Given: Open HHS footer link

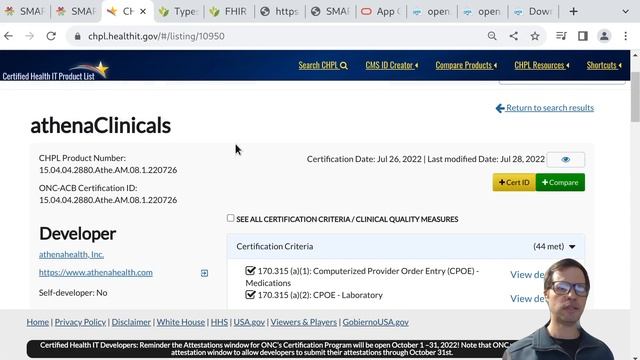Looking at the screenshot, I should coord(219,322).
